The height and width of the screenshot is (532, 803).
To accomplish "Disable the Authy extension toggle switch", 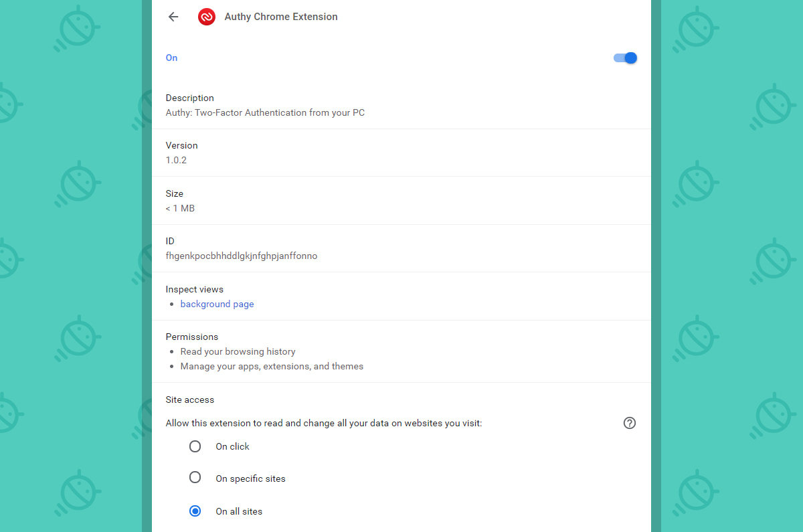I will click(x=626, y=58).
